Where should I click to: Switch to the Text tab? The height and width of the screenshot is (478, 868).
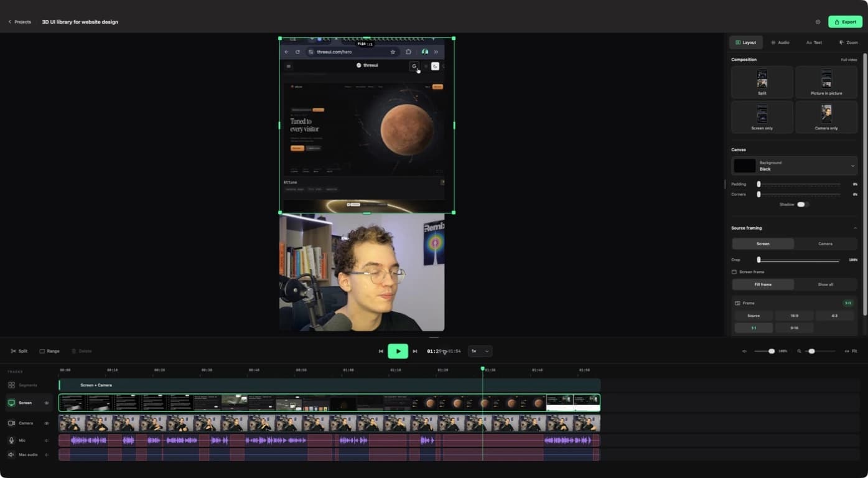814,42
